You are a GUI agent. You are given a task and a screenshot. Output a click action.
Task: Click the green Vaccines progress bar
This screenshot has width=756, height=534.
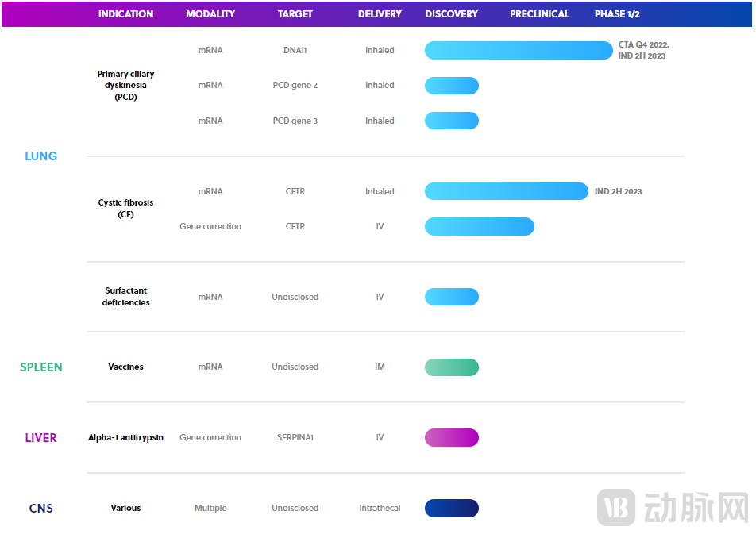tap(452, 367)
